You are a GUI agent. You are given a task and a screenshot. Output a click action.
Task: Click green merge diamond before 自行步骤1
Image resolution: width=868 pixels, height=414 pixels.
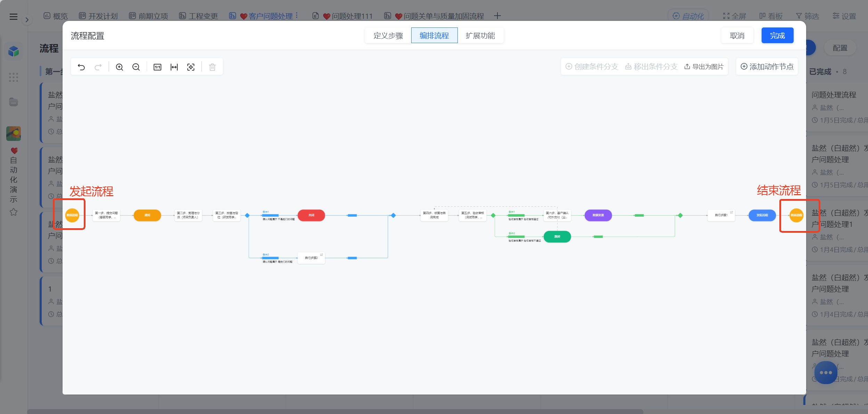(680, 215)
